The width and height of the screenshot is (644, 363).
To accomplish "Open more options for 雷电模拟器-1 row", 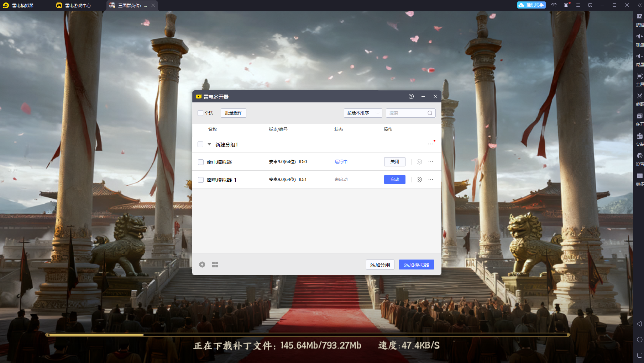I will (x=431, y=180).
